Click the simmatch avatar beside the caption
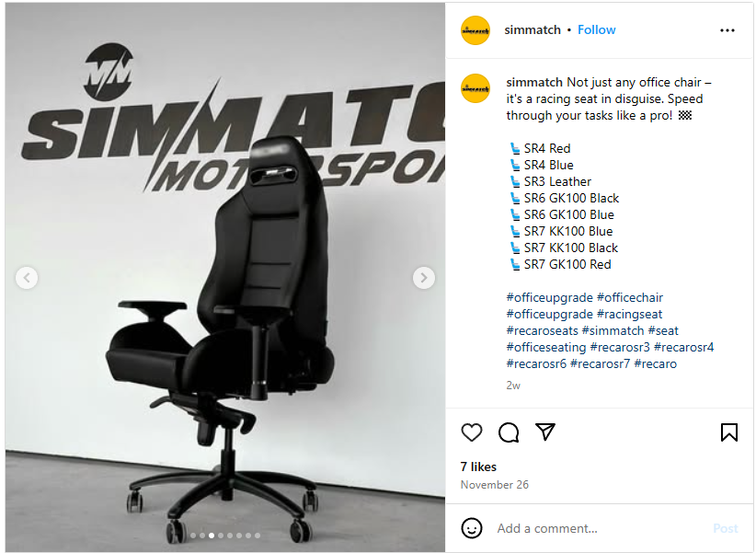This screenshot has height=553, width=756. (x=475, y=88)
